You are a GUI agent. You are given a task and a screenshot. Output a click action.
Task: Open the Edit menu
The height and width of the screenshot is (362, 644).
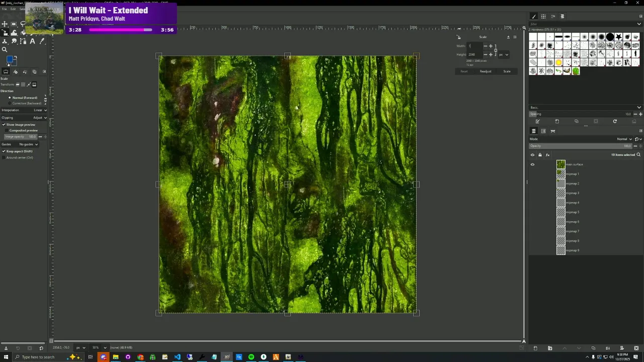tap(13, 9)
